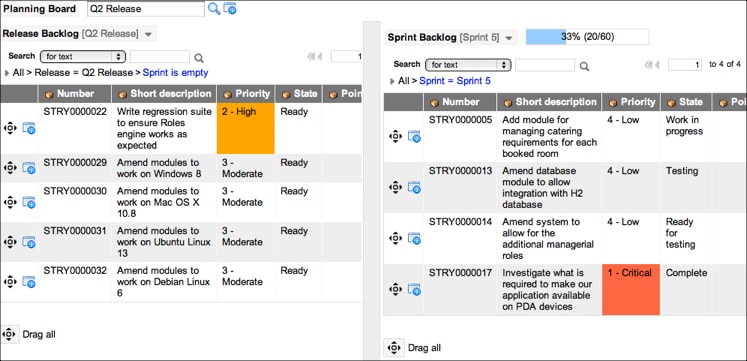The image size is (747, 361).
Task: Click red '1 - Critical' priority cell
Action: (631, 290)
